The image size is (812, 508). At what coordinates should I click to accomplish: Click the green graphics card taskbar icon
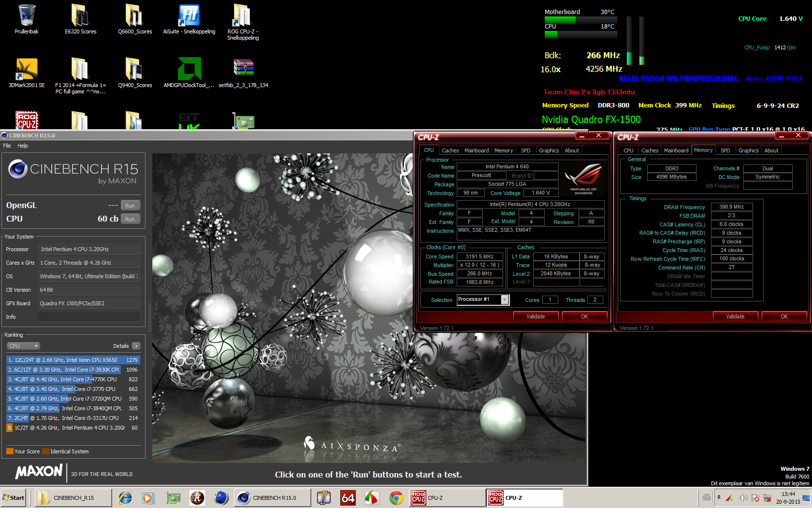click(x=173, y=497)
